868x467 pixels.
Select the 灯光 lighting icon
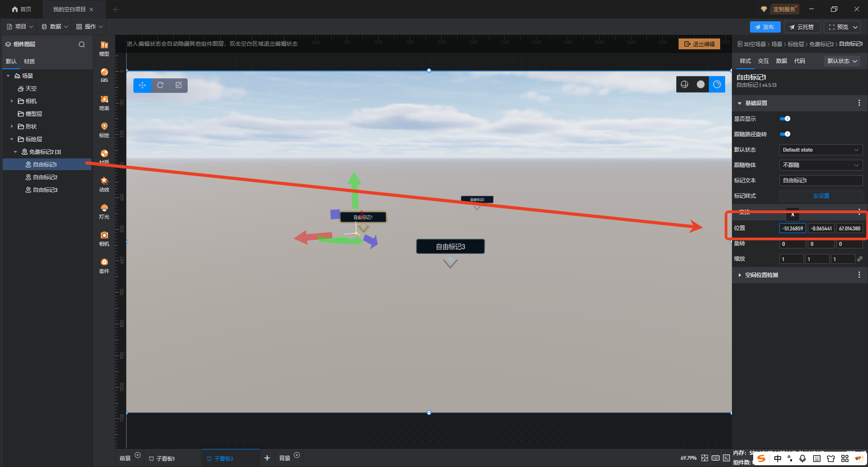pyautogui.click(x=104, y=211)
